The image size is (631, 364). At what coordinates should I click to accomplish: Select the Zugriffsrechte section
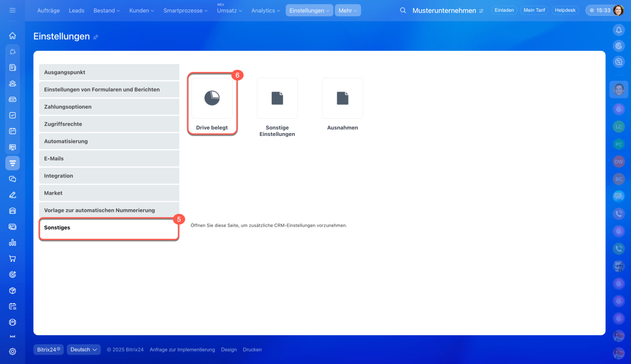(109, 124)
